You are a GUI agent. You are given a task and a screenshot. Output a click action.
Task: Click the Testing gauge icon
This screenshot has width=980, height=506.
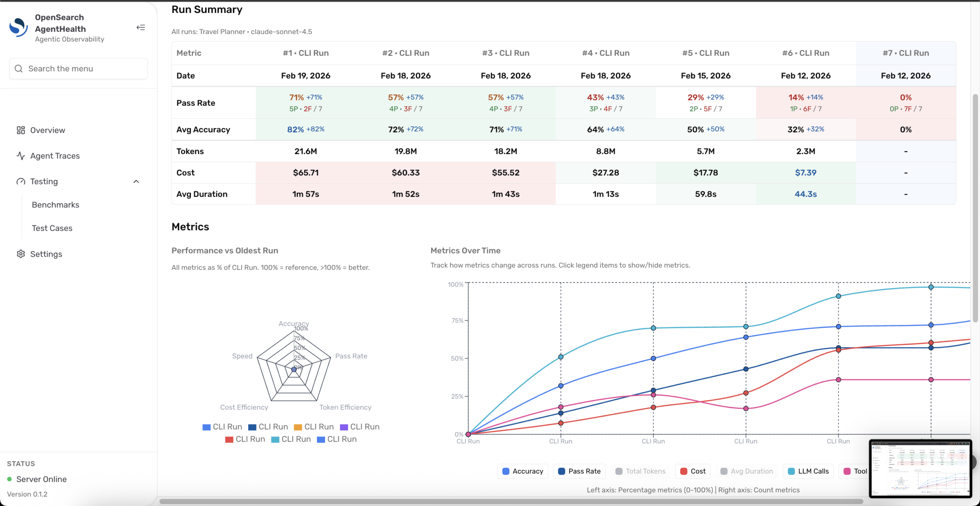pyautogui.click(x=21, y=182)
